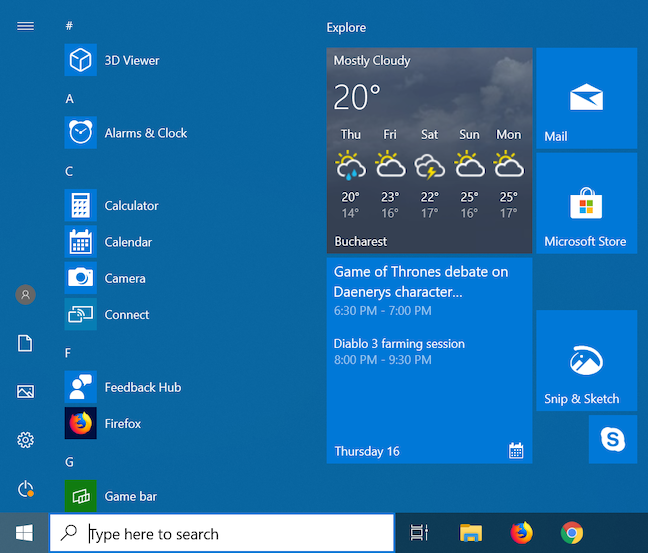Image resolution: width=648 pixels, height=553 pixels.
Task: Click the G letter group header
Action: [x=69, y=462]
